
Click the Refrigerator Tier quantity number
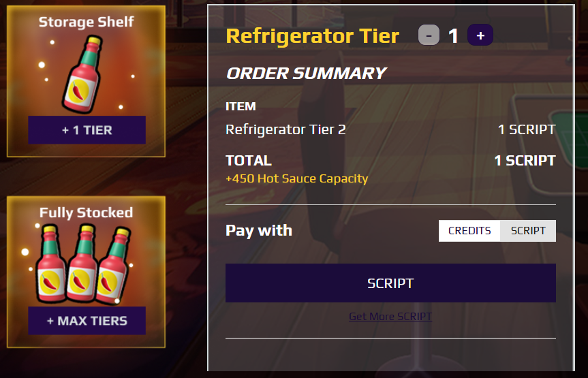coord(453,36)
